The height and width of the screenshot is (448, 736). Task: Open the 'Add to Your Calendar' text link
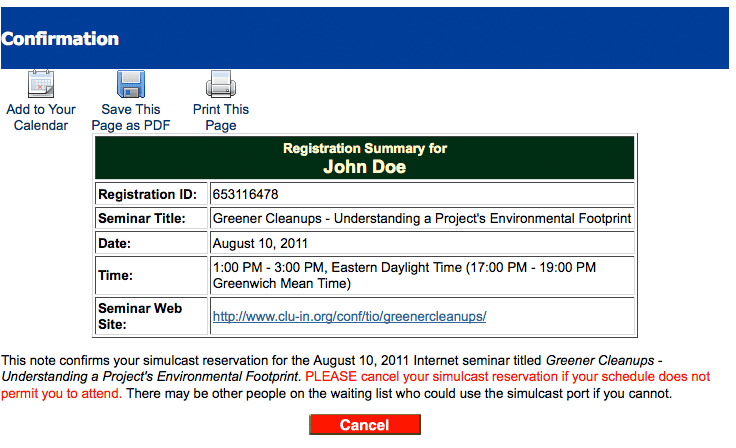(x=41, y=117)
